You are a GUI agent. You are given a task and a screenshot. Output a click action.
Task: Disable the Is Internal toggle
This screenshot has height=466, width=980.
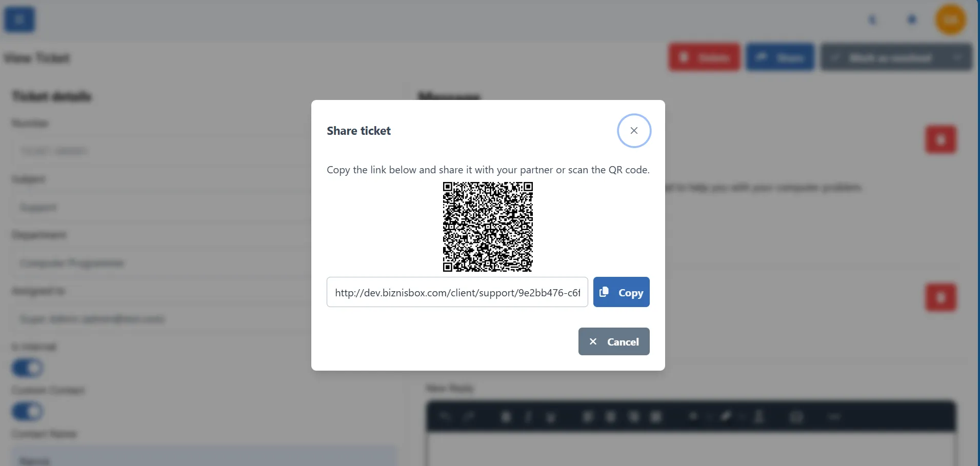pos(27,368)
